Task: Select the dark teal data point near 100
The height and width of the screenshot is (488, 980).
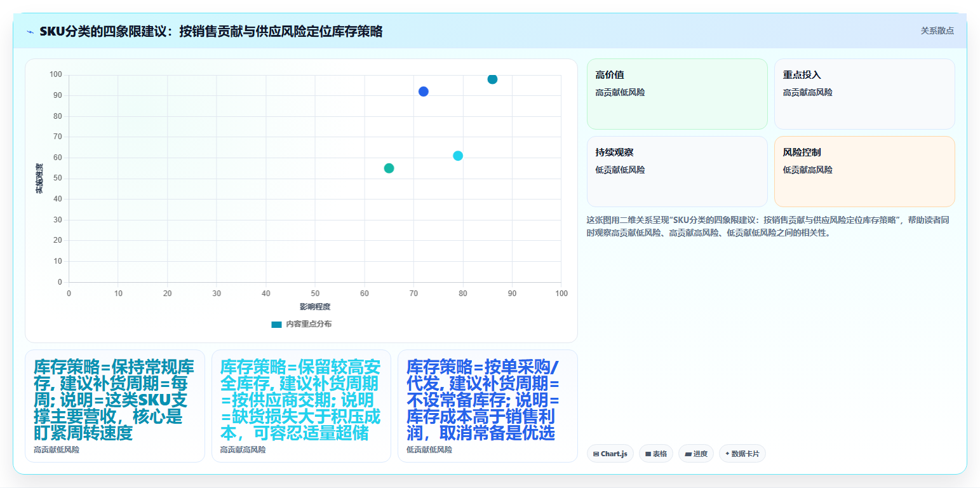Action: [x=492, y=79]
